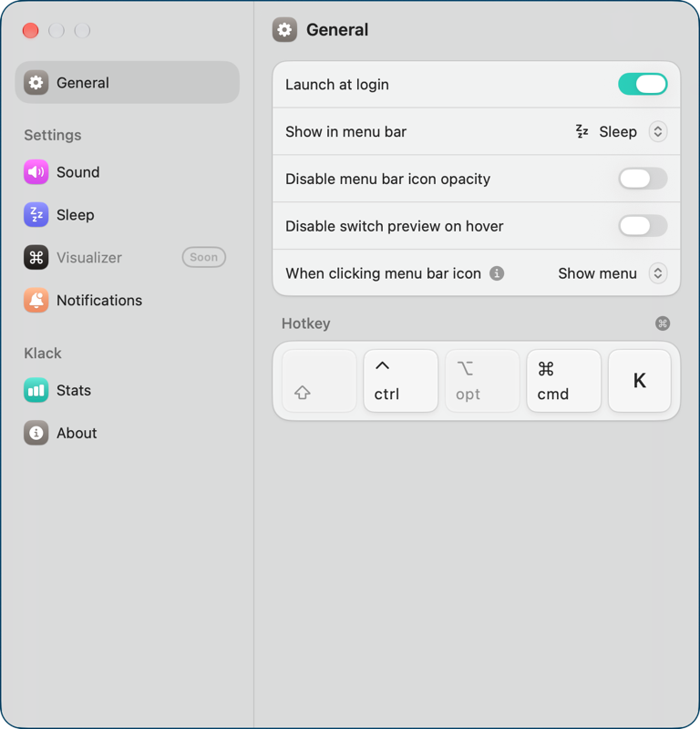This screenshot has height=729, width=700.
Task: Toggle Launch at login switch
Action: [643, 84]
